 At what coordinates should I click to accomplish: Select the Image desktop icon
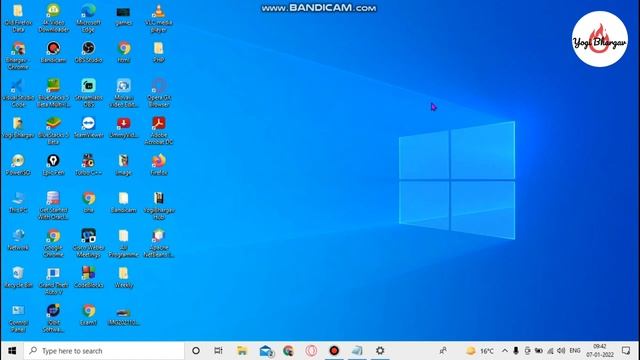click(x=123, y=165)
